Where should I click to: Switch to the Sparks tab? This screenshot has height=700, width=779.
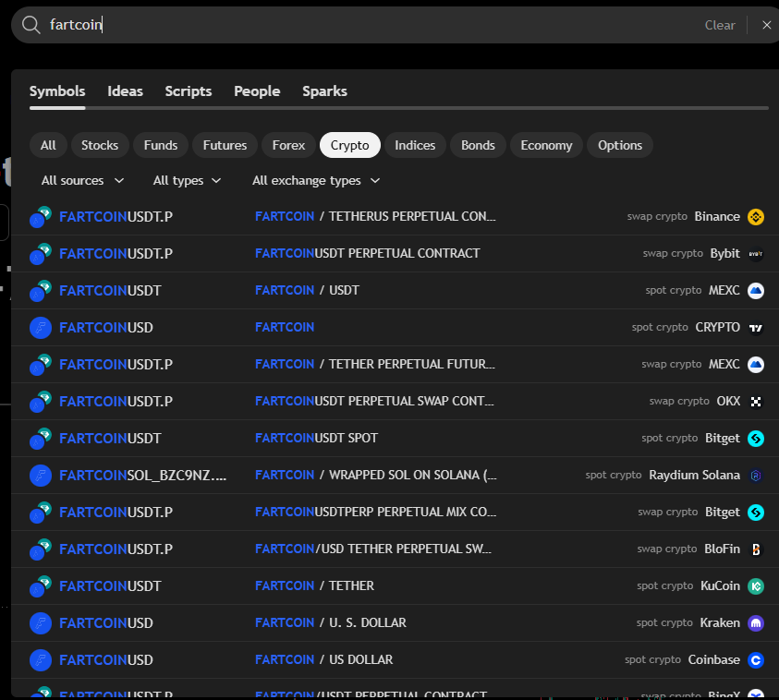(x=324, y=91)
